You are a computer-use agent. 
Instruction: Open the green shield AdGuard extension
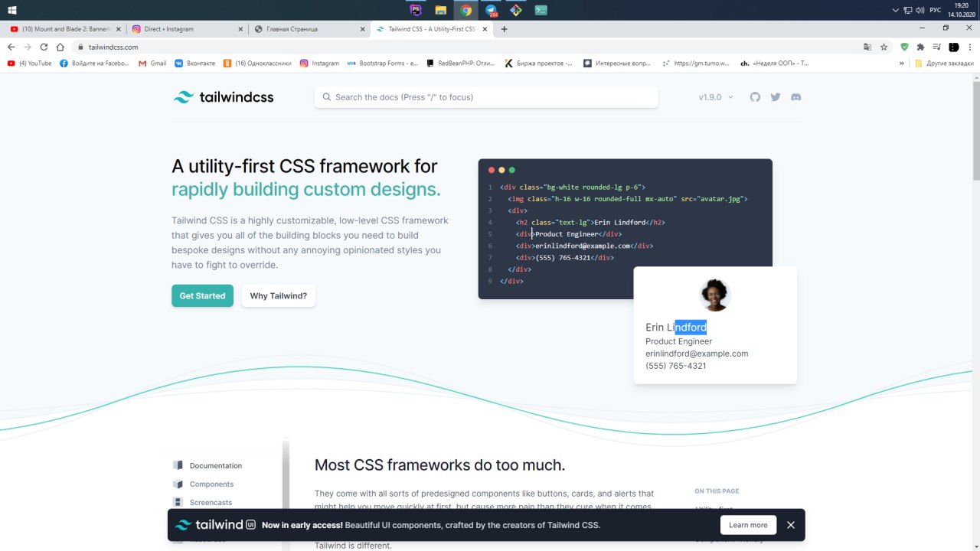tap(904, 47)
